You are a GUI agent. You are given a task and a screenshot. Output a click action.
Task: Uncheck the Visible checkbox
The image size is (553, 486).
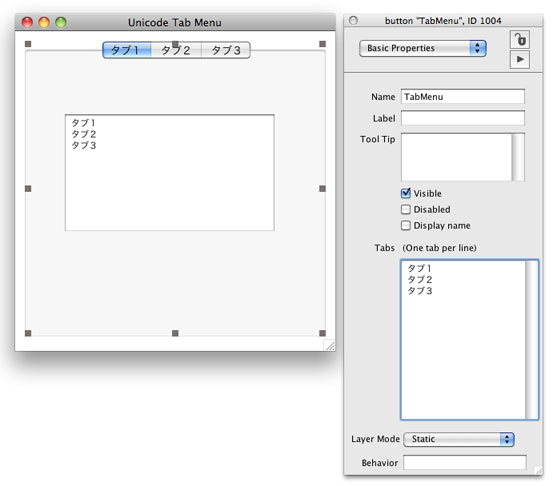406,193
